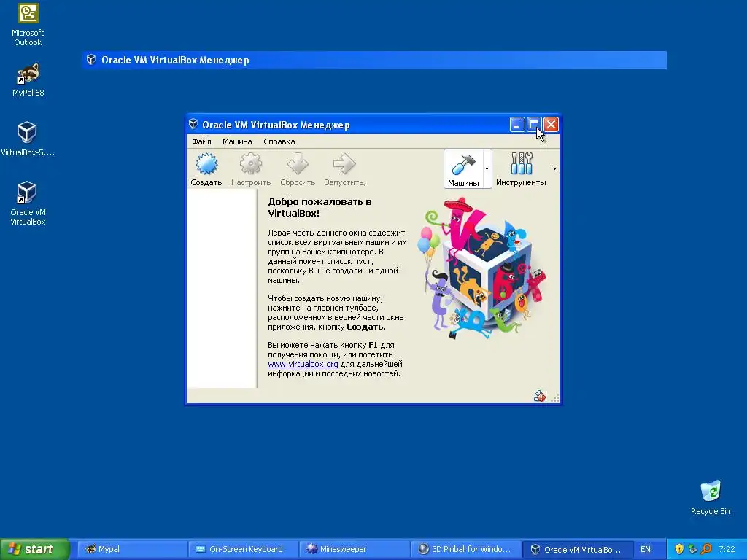Open the Windows start menu
This screenshot has height=560, width=747.
(x=34, y=549)
